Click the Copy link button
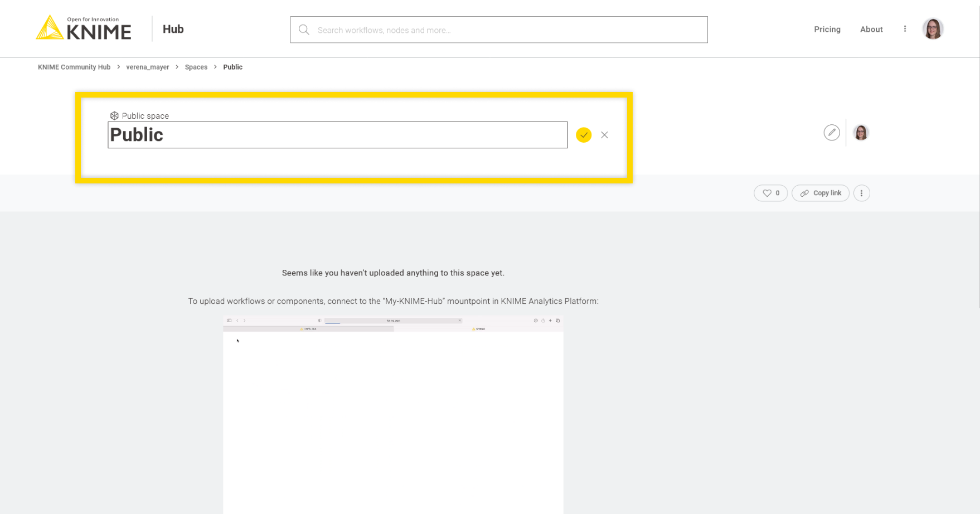Image resolution: width=980 pixels, height=514 pixels. click(x=821, y=193)
